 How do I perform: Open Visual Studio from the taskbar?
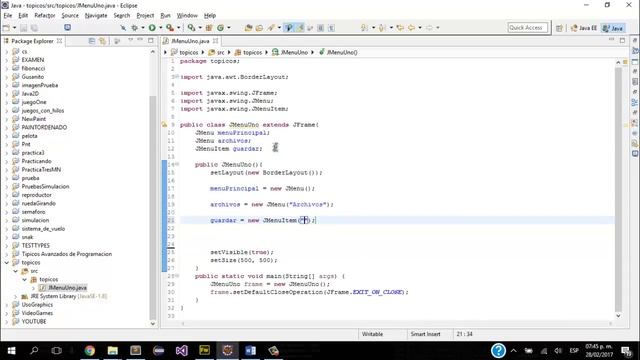click(x=182, y=351)
